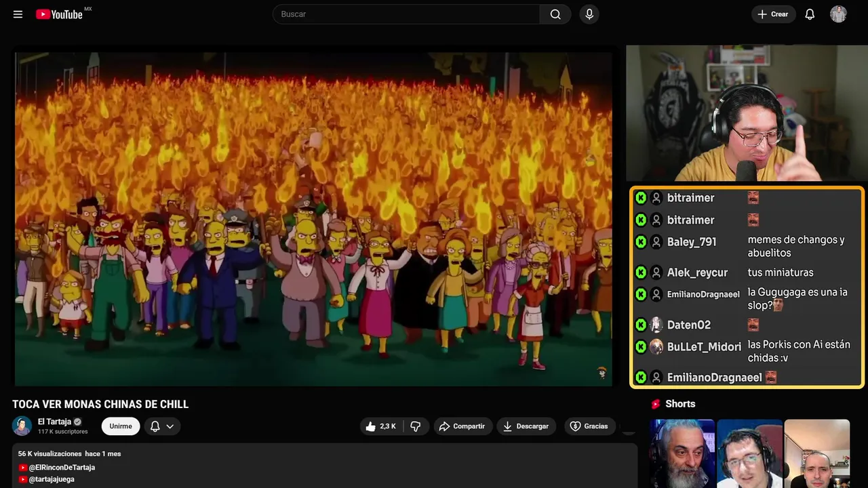The height and width of the screenshot is (488, 868).
Task: Expand the subscription notification chevron
Action: [x=170, y=426]
